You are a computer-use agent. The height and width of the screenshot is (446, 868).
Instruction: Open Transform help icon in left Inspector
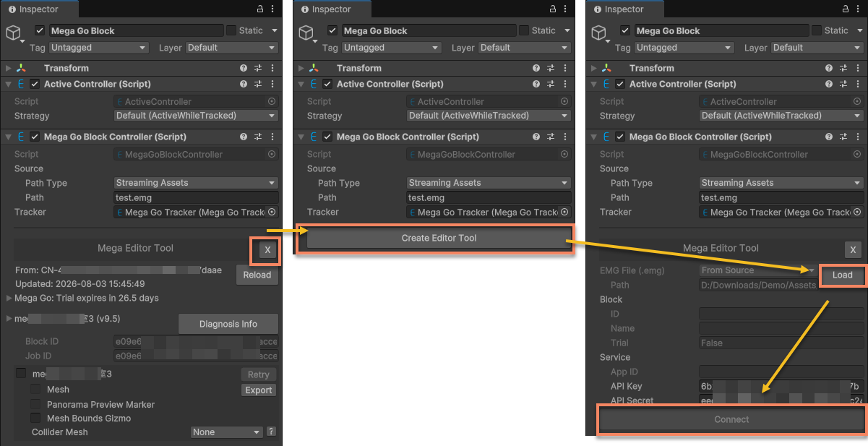(x=244, y=68)
